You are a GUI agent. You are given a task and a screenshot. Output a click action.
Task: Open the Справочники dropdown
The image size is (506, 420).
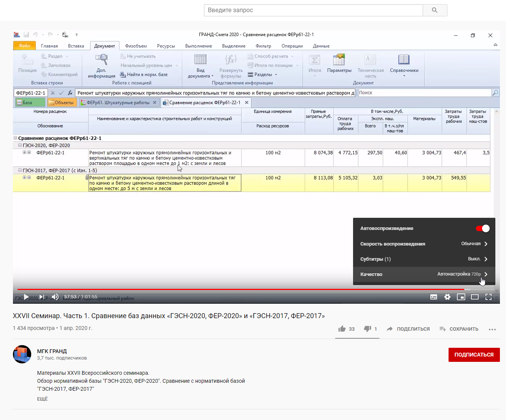click(404, 65)
